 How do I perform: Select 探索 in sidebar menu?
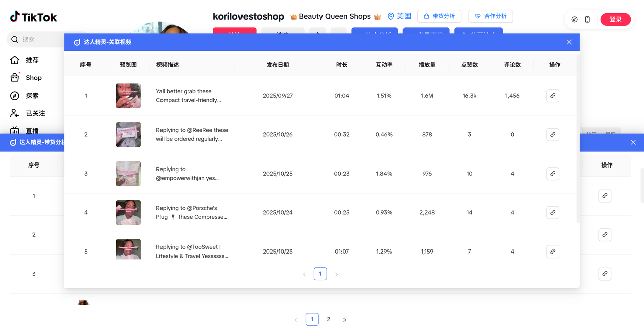tap(32, 96)
